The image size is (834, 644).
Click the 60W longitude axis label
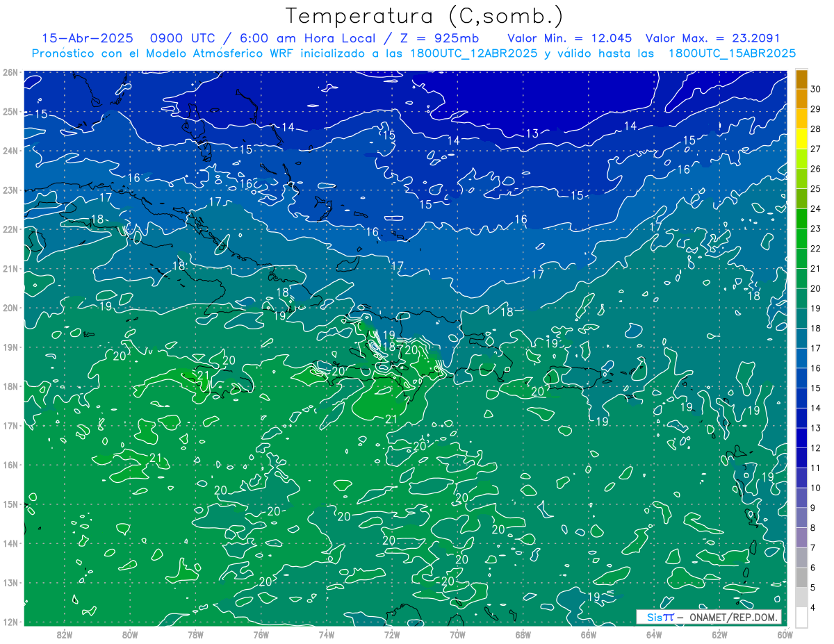pyautogui.click(x=785, y=634)
